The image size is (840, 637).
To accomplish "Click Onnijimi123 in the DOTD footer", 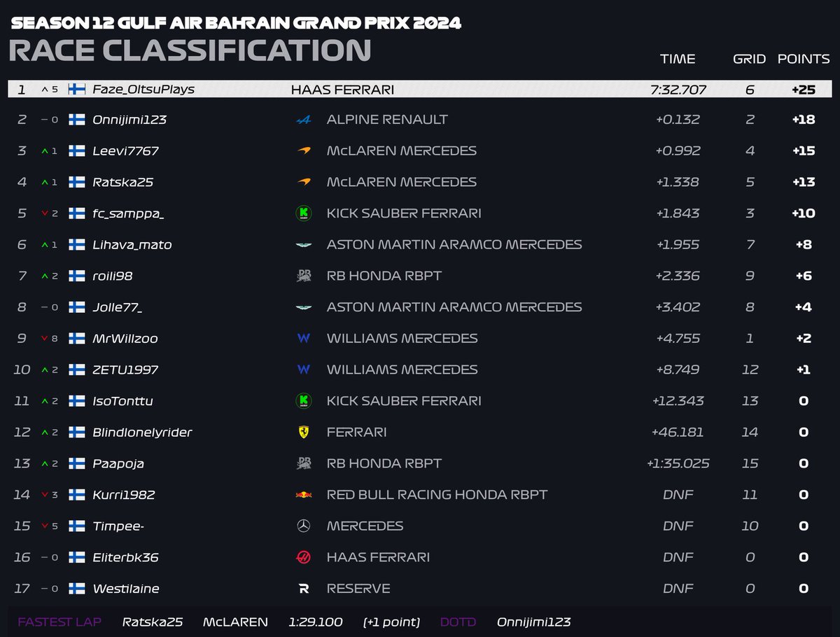I will point(534,622).
